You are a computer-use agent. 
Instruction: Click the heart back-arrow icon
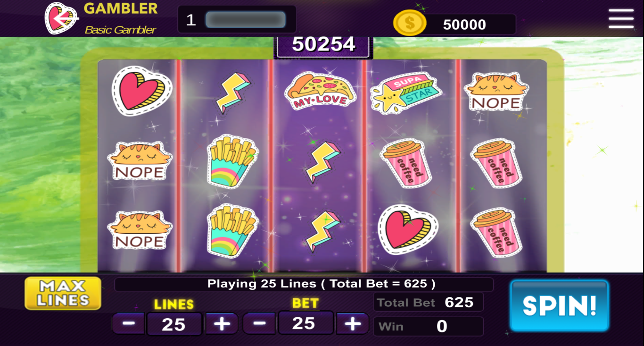pos(61,18)
